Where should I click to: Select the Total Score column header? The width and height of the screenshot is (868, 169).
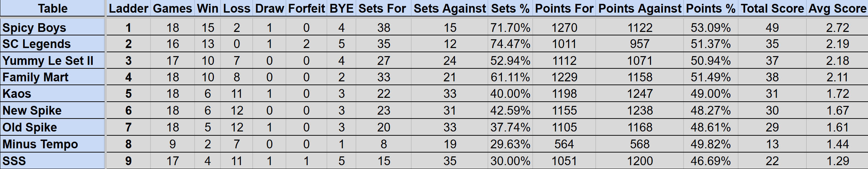(772, 8)
